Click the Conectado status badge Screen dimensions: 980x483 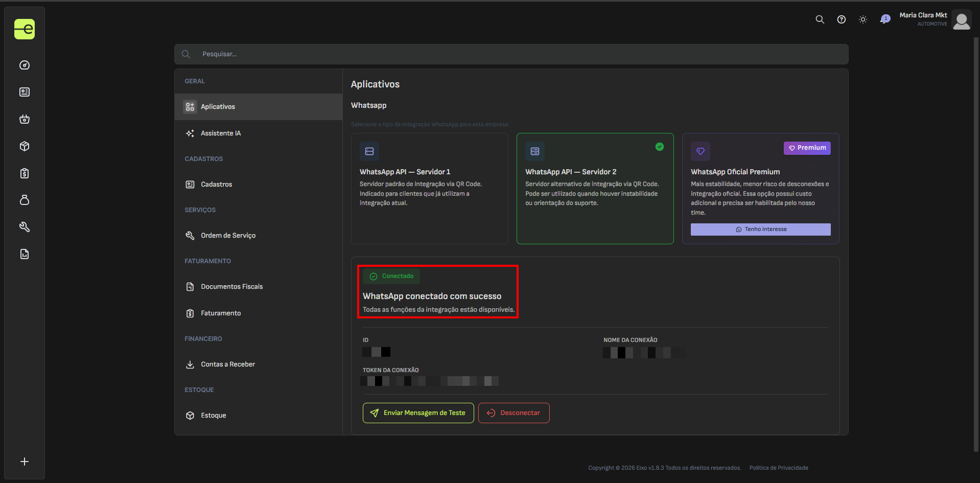[392, 277]
